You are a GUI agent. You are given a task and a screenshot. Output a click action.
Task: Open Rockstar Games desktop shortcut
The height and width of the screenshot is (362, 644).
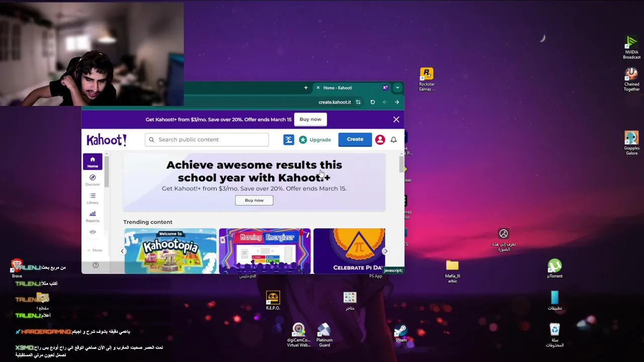tap(427, 79)
